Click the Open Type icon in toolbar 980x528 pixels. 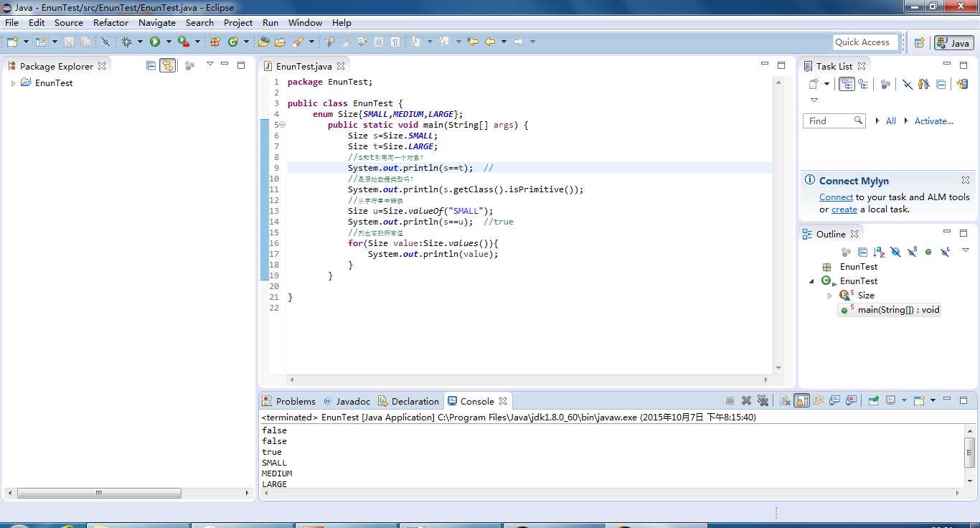pyautogui.click(x=263, y=42)
